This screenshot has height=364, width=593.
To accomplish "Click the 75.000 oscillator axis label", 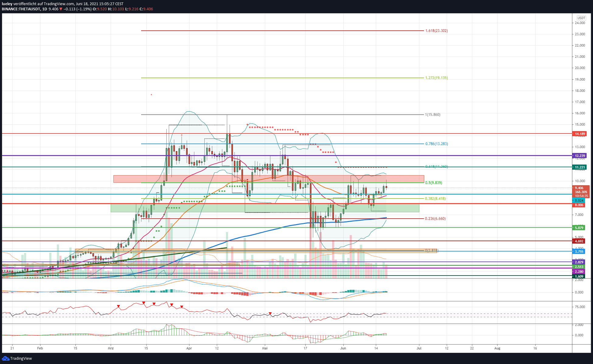I will 580,307.
